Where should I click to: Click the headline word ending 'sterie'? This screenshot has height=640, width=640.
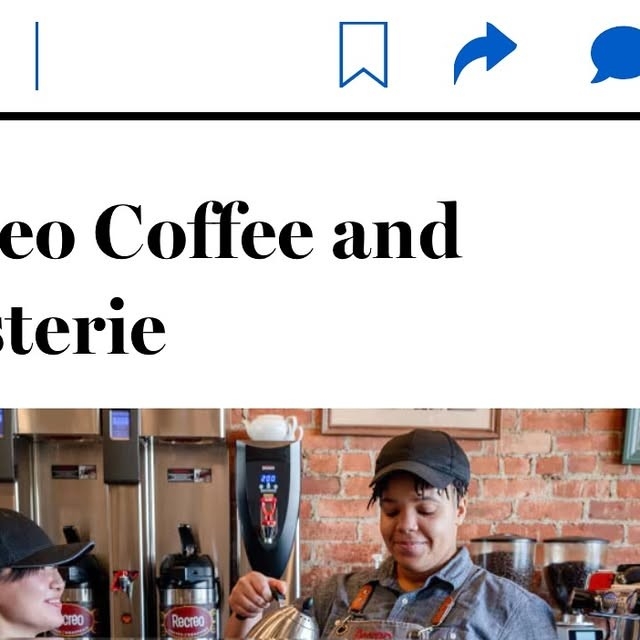point(82,327)
